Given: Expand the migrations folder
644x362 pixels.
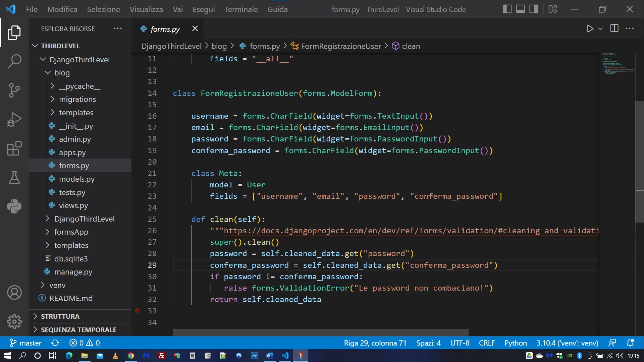Looking at the screenshot, I should (77, 99).
